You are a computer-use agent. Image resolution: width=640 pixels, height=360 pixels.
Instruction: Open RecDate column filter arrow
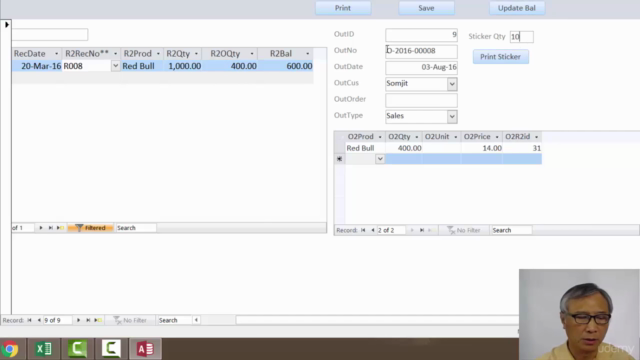tap(56, 54)
